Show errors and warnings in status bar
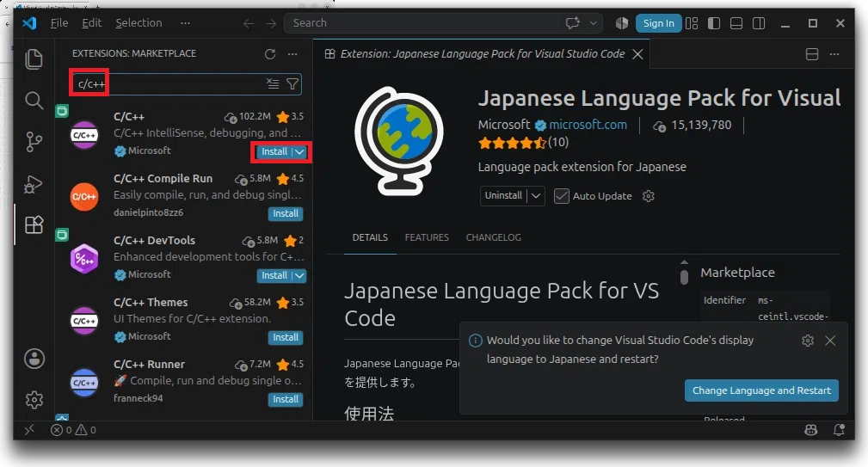The image size is (868, 467). 73,429
